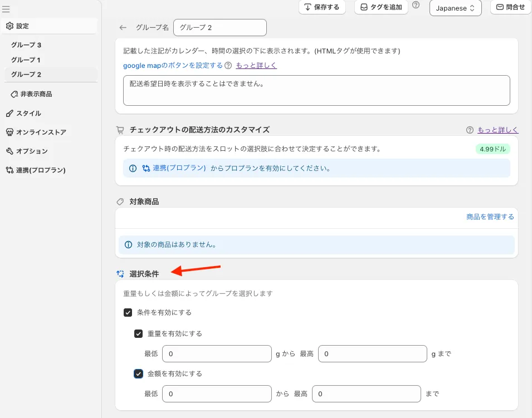Open 連携(プロプラン) sidebar item
The height and width of the screenshot is (418, 532).
coord(41,170)
